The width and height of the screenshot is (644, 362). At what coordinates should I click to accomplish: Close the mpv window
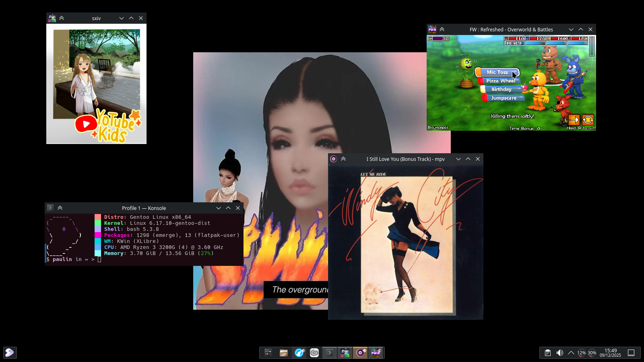478,159
